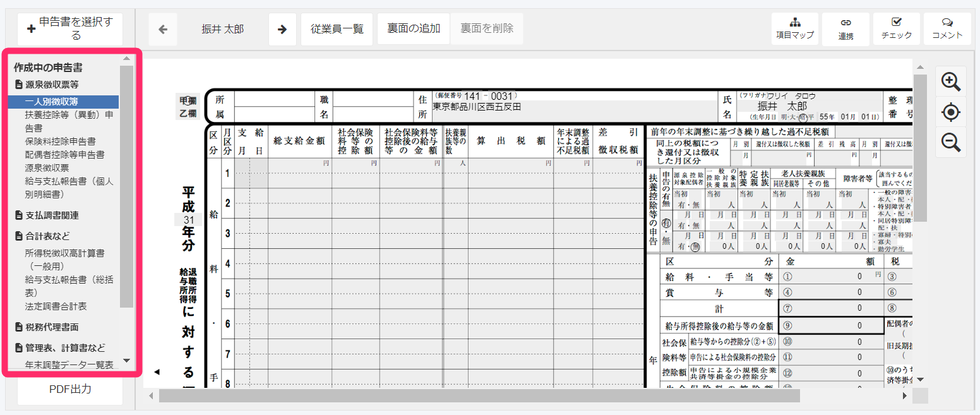
Task: Click 給料・手当等 amount field ①
Action: tap(830, 276)
